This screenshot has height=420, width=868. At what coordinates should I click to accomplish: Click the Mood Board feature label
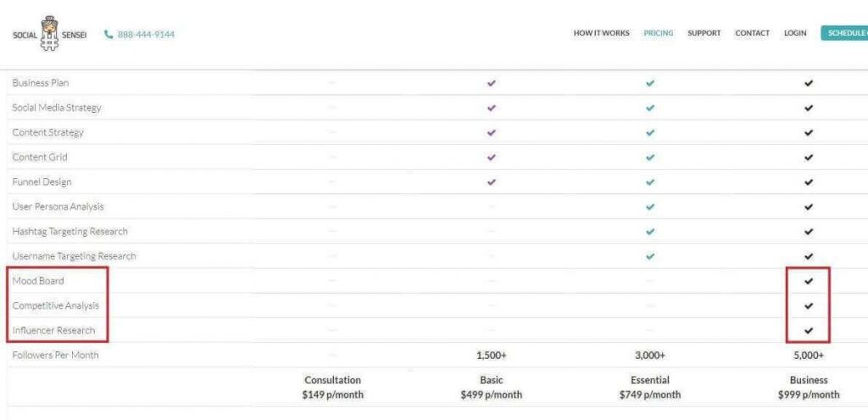pos(38,281)
